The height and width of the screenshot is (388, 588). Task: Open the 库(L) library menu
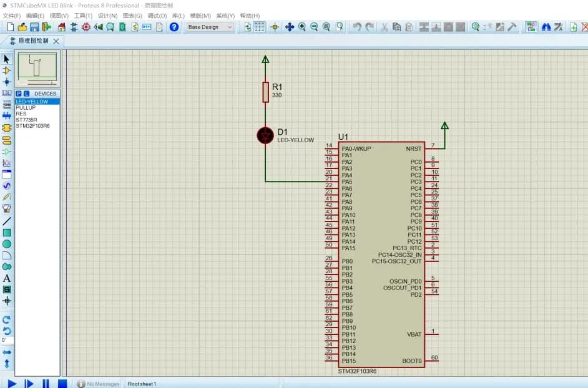coord(179,16)
